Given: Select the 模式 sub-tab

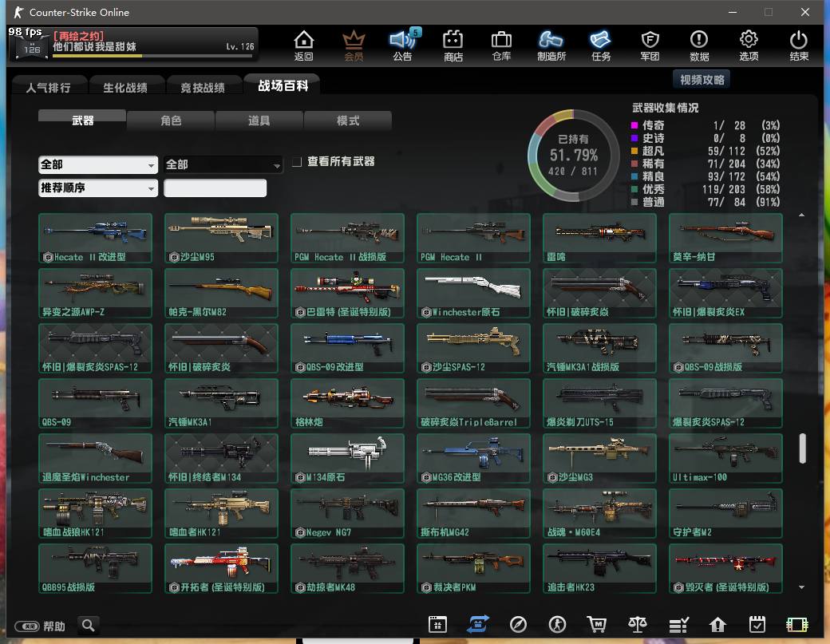Looking at the screenshot, I should [x=348, y=121].
